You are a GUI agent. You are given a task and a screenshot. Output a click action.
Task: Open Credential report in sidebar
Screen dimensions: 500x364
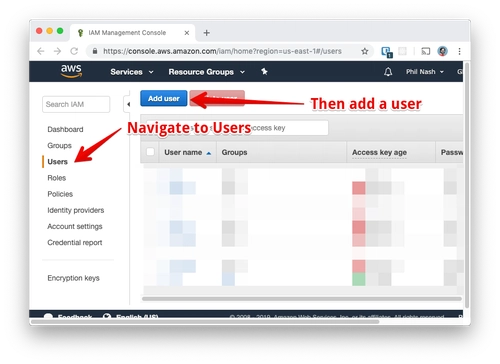click(75, 243)
